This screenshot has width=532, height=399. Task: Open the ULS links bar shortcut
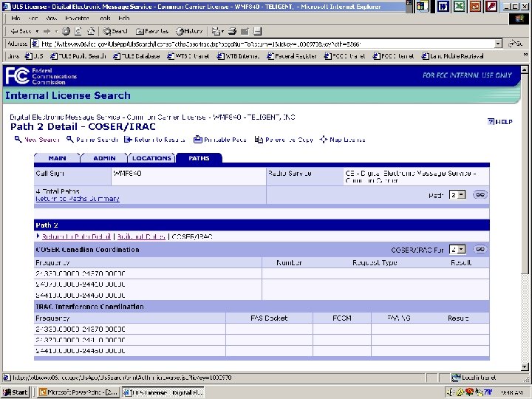[x=35, y=56]
